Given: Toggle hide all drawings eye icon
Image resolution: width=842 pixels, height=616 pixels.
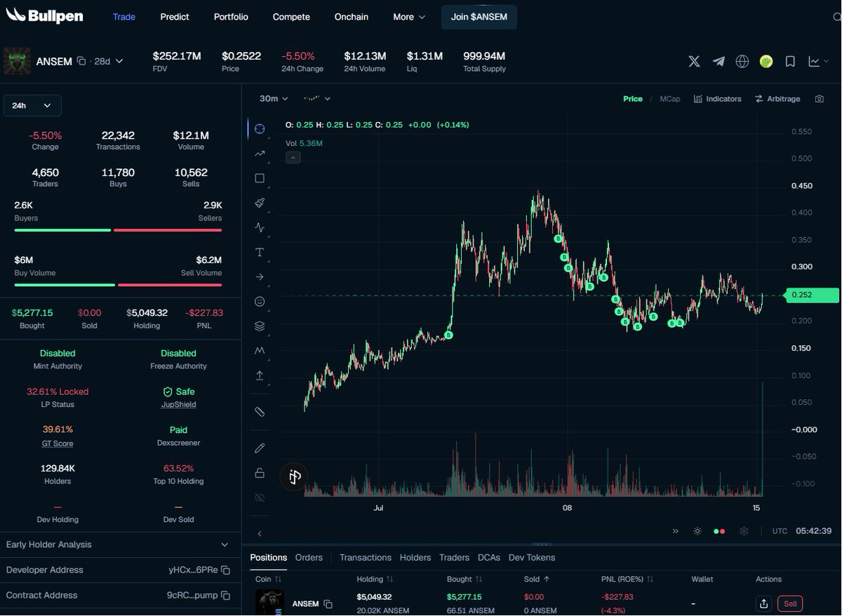Looking at the screenshot, I should (x=260, y=497).
